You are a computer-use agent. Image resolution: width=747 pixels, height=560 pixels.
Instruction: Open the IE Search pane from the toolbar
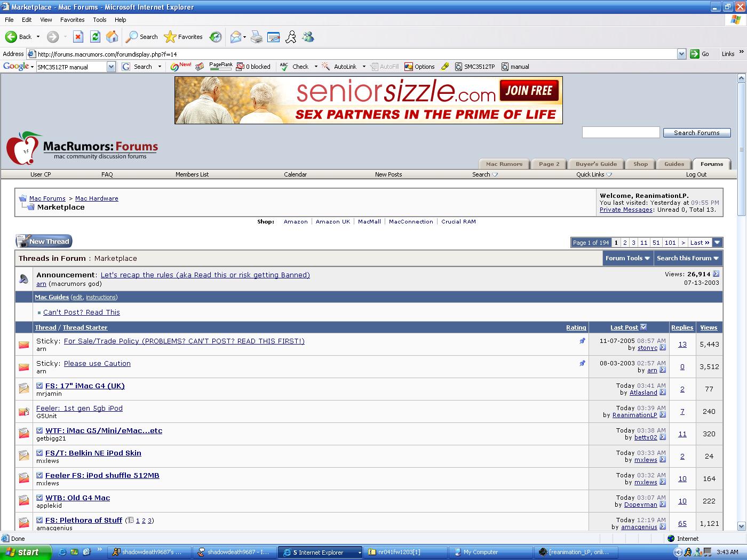coord(142,37)
